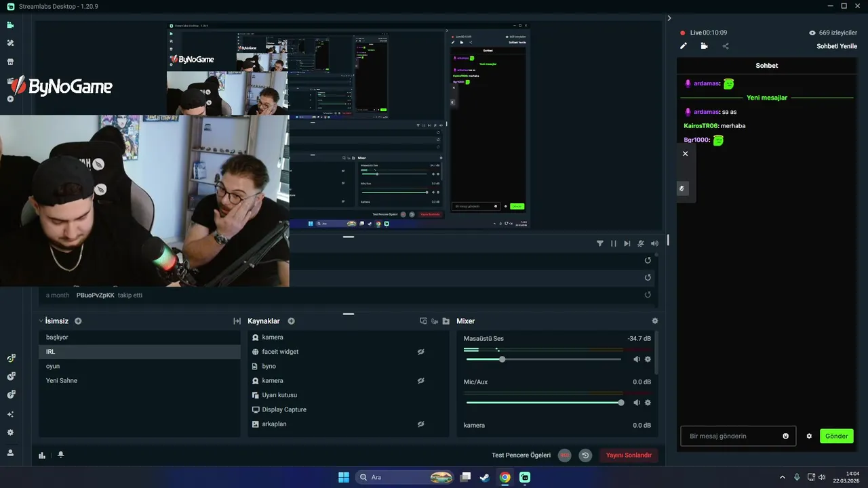The image size is (868, 488).
Task: Select the IRL scene
Action: [140, 352]
